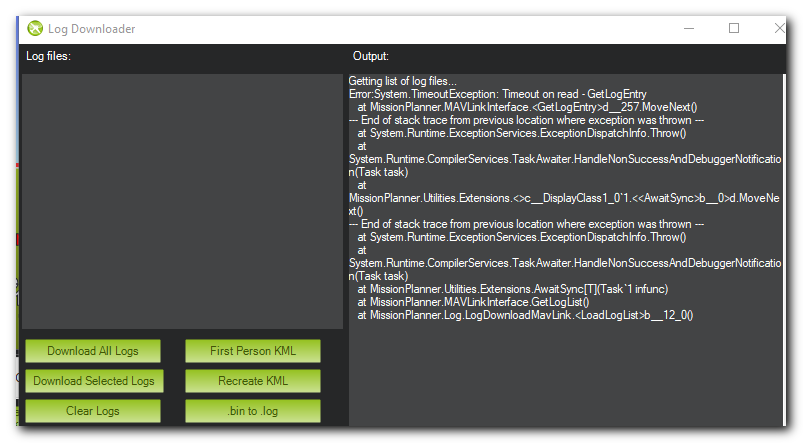Click the AwaitSync[T] stack trace line
Image resolution: width=803 pixels, height=443 pixels.
point(513,289)
